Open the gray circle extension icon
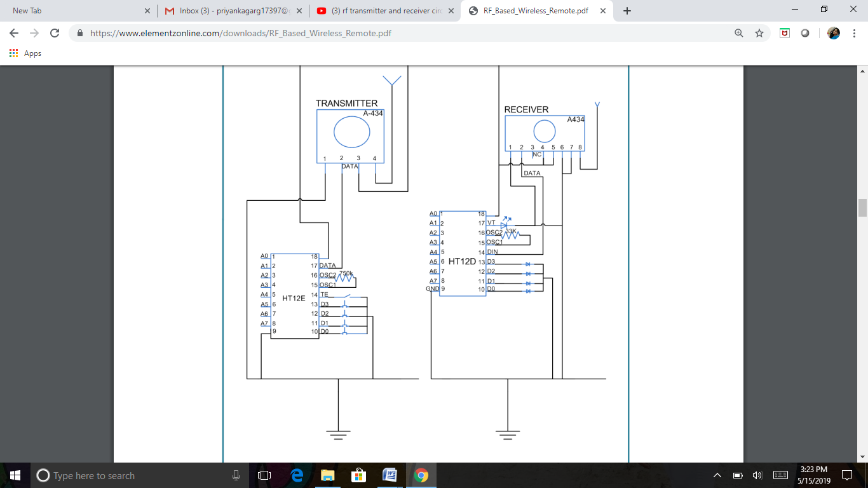This screenshot has height=488, width=868. click(x=805, y=33)
